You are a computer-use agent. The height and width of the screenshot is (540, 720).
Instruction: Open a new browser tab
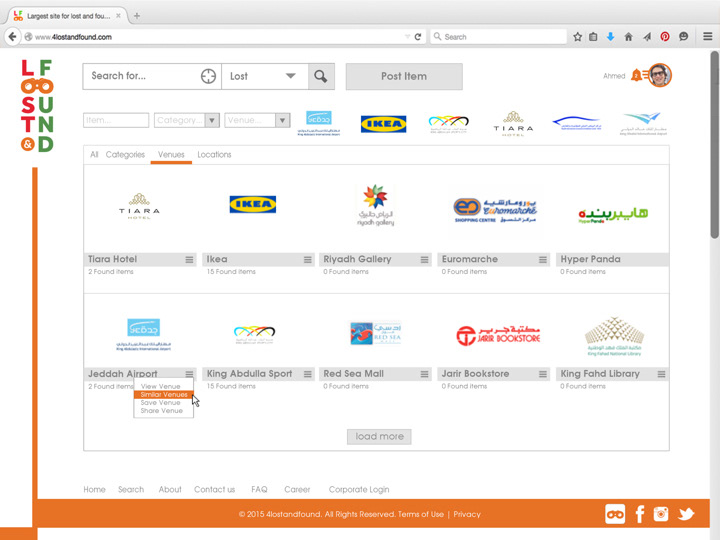(x=137, y=16)
